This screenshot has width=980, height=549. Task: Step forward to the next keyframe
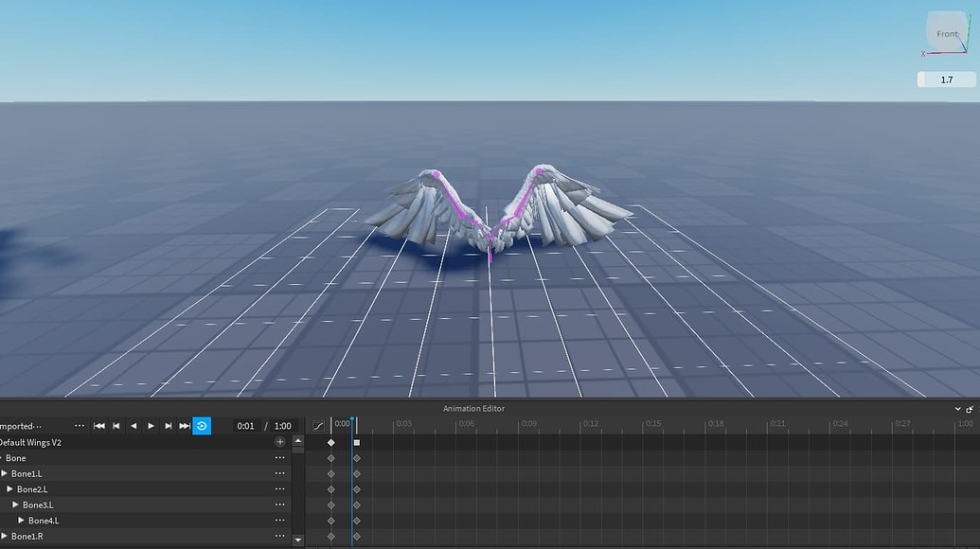169,426
